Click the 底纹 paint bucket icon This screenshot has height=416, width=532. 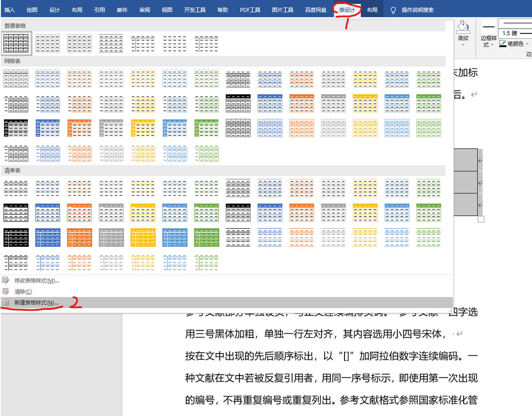point(463,27)
